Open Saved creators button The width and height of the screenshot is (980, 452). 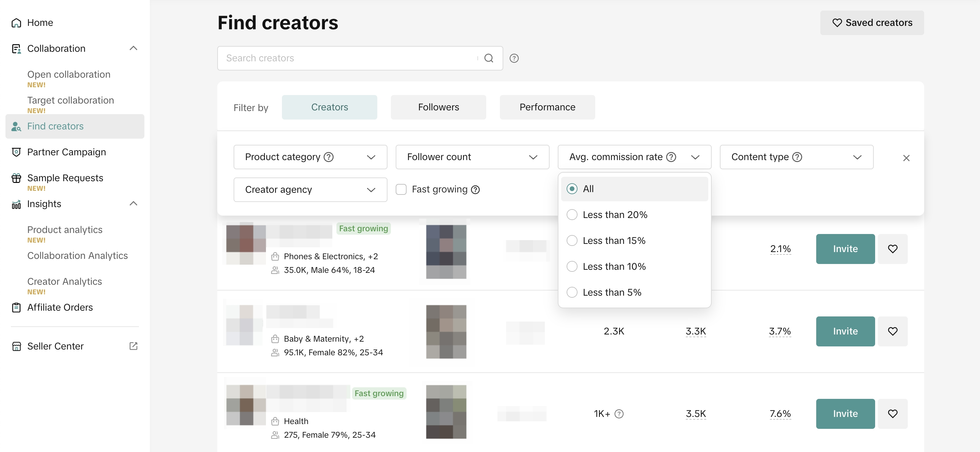[872, 23]
